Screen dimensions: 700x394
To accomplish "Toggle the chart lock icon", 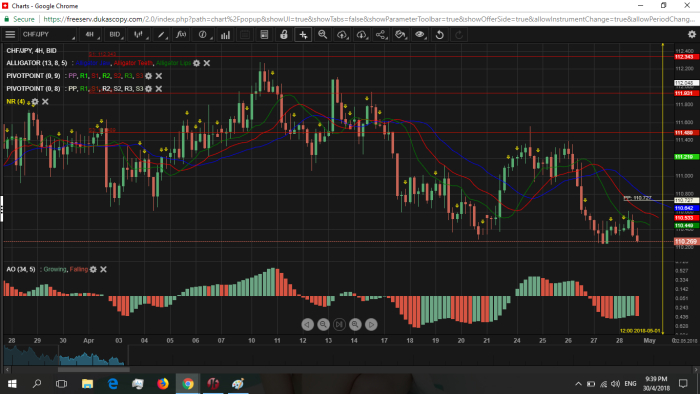I will pos(283,34).
